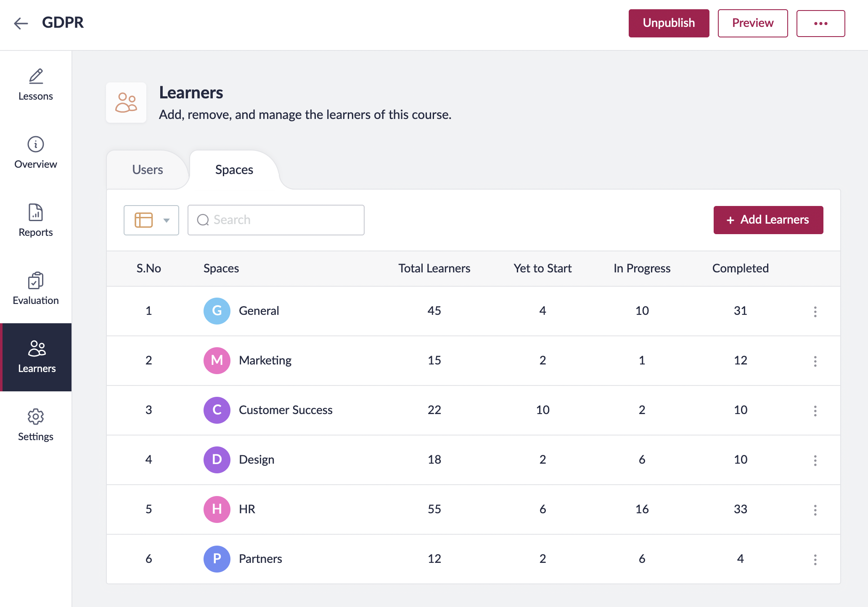Open course Settings from the sidebar
The image size is (868, 607).
click(36, 425)
